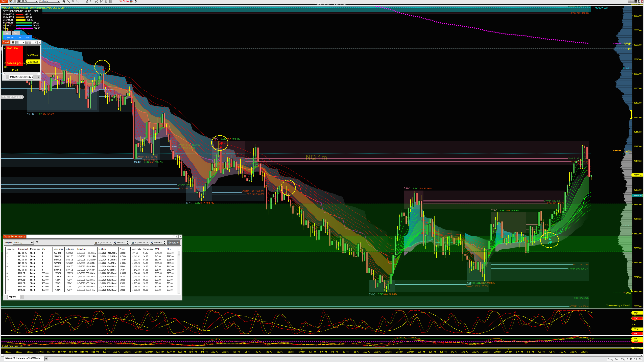
Task: Open the NQ 03-26 instrument dropdown
Action: coord(36,1)
